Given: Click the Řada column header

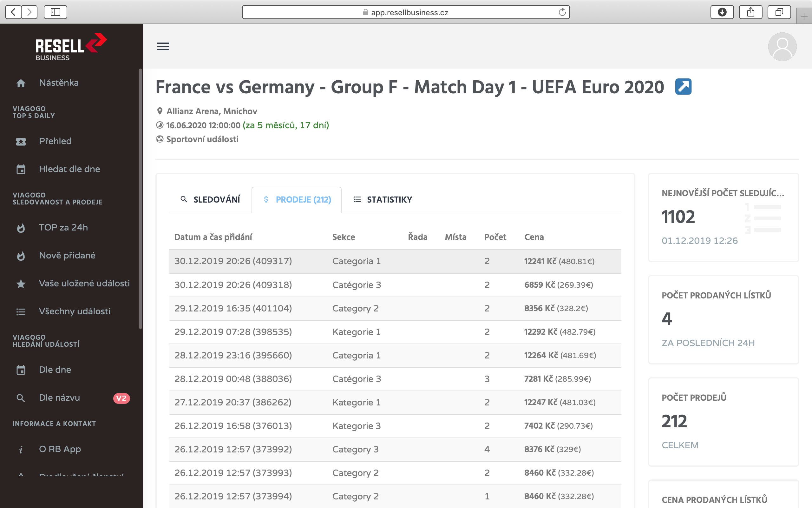Looking at the screenshot, I should click(417, 237).
